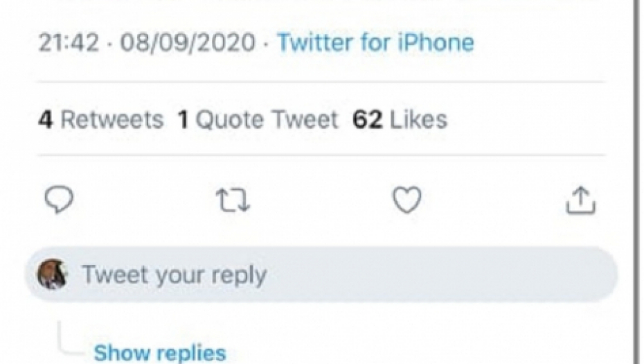This screenshot has height=364, width=644.
Task: Click the vertical border line at right edge
Action: [x=636, y=180]
